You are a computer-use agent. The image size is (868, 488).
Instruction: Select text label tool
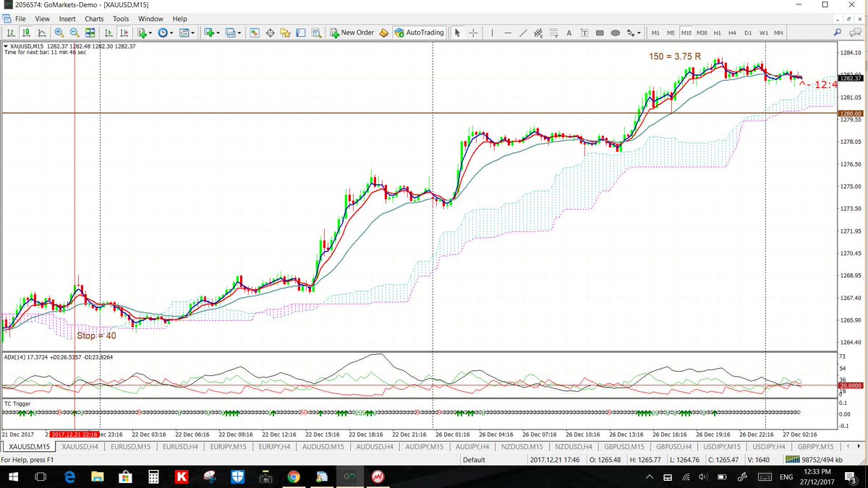(x=584, y=33)
